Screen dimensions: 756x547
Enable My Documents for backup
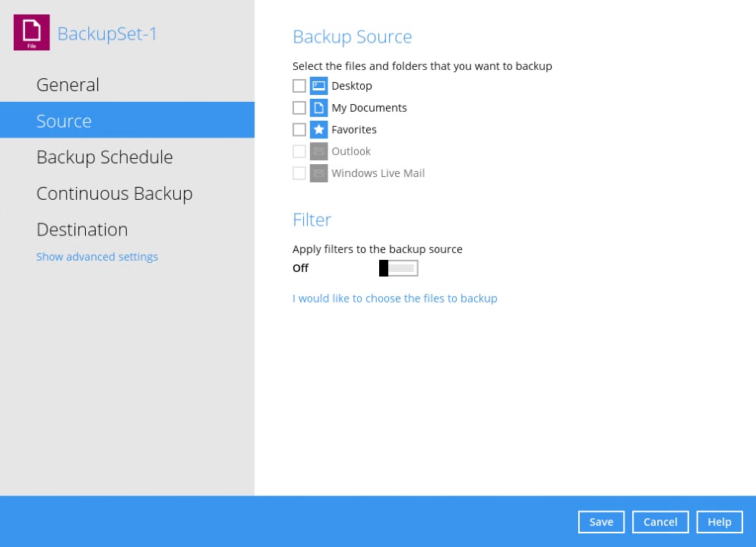[x=299, y=107]
